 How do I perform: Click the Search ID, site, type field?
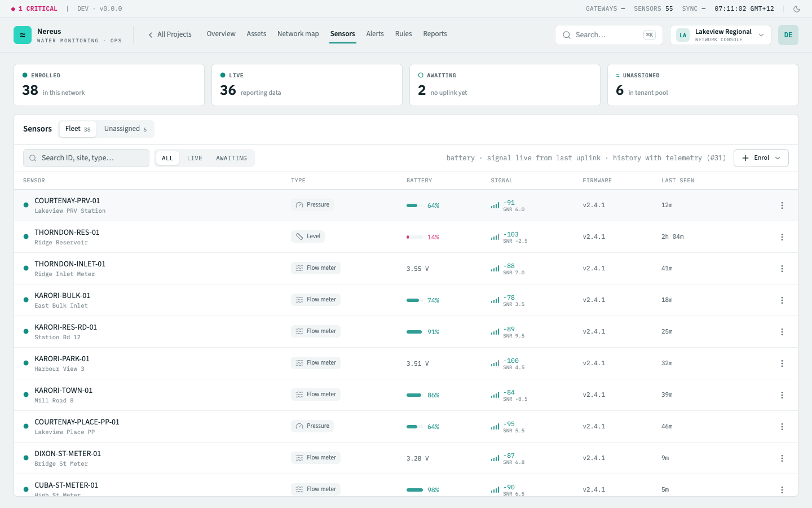[86, 158]
